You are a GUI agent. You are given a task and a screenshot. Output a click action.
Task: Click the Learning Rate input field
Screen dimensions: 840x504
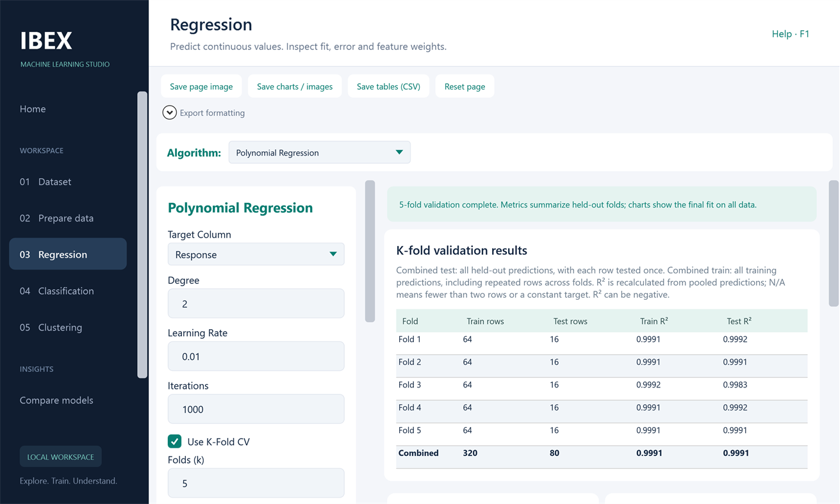256,356
